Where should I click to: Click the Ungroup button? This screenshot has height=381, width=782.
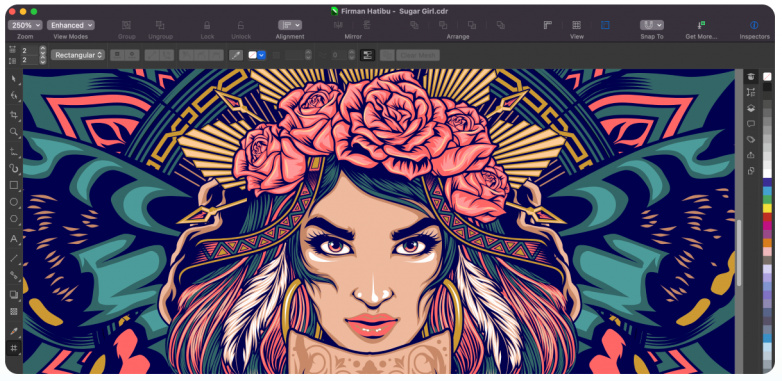coord(160,29)
